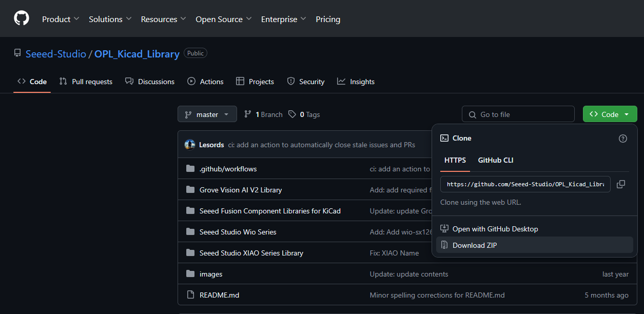The width and height of the screenshot is (644, 314).
Task: Open the master branch dropdown
Action: tap(207, 114)
